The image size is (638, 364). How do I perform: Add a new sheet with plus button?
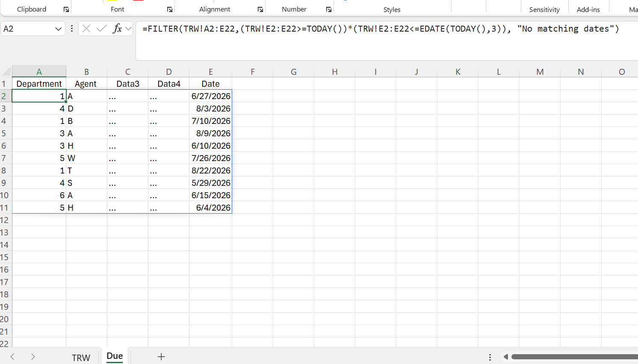161,357
